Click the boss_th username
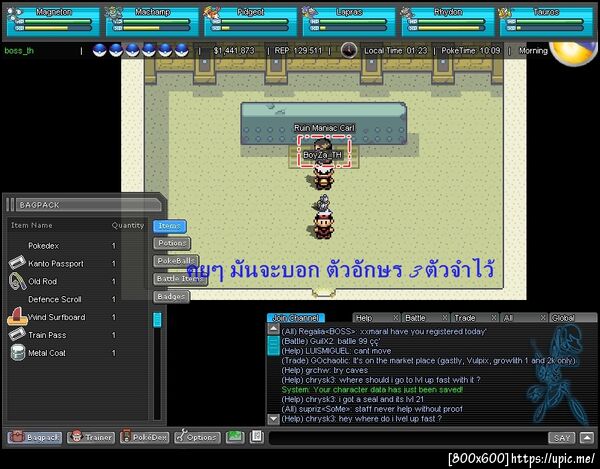Viewport: 600px width, 469px height. click(x=19, y=50)
